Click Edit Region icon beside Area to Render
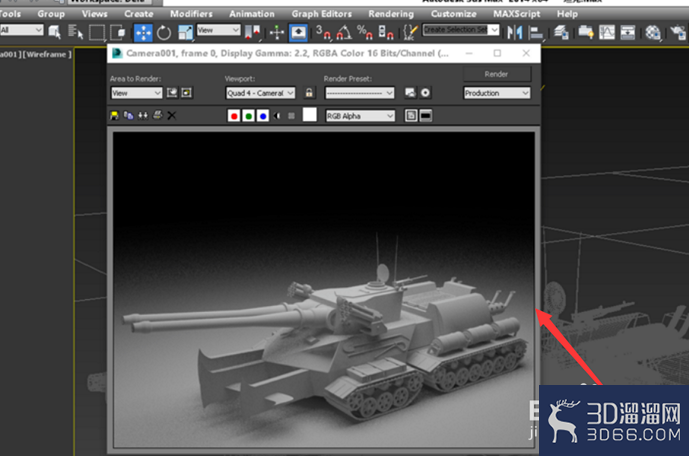This screenshot has height=456, width=689. point(172,93)
